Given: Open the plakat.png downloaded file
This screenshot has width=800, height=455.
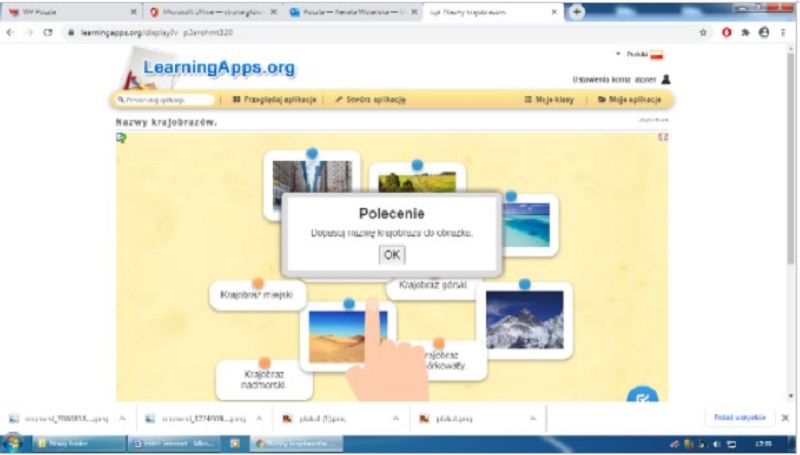Looking at the screenshot, I should pyautogui.click(x=454, y=418).
